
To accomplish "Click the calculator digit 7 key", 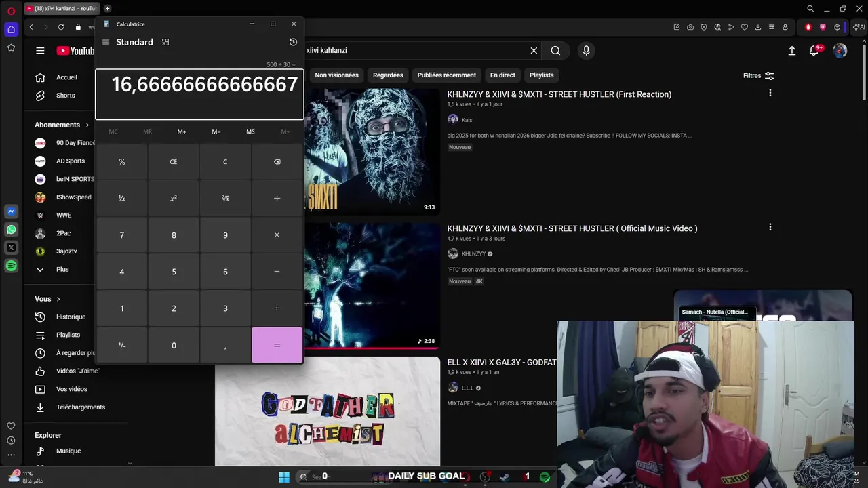I will (122, 235).
